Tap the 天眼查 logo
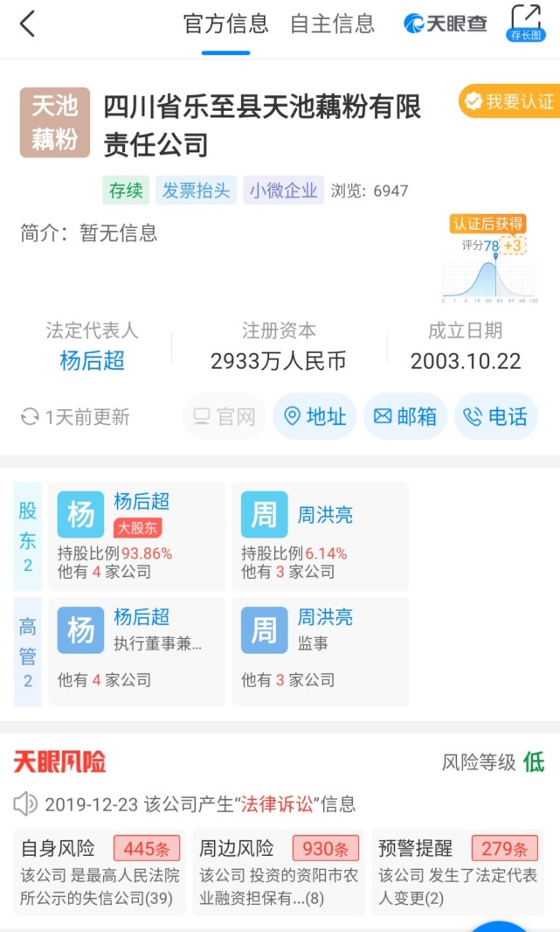Viewport: 560px width, 932px height. click(446, 24)
